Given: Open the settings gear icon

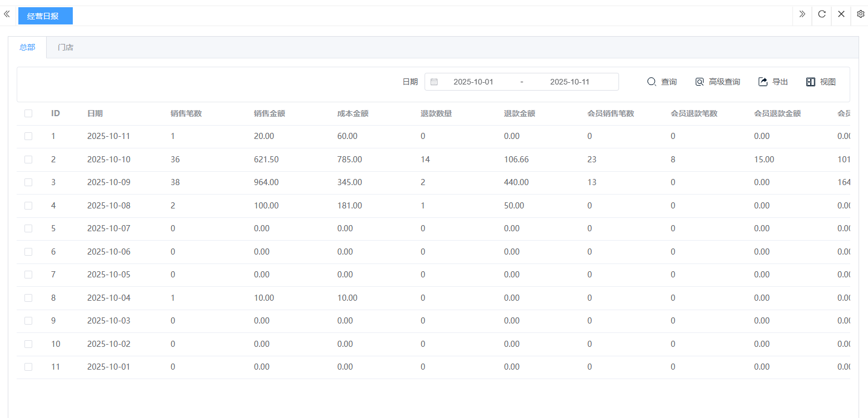Looking at the screenshot, I should 860,14.
